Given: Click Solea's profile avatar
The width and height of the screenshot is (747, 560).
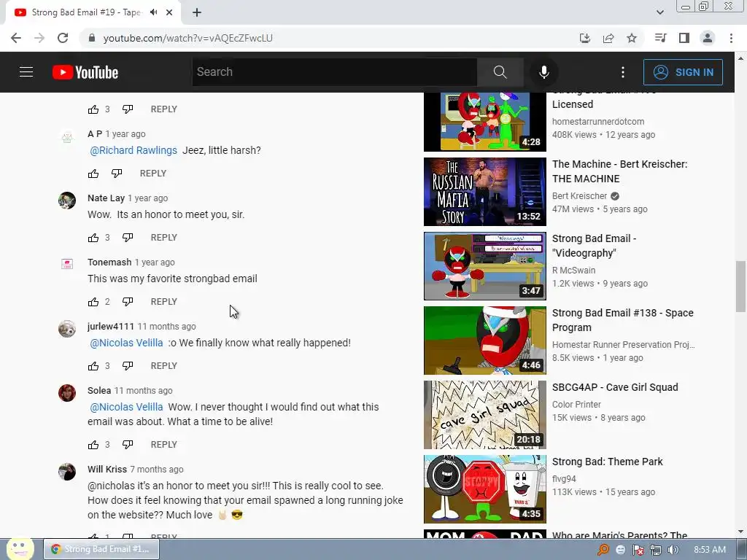Looking at the screenshot, I should (66, 393).
